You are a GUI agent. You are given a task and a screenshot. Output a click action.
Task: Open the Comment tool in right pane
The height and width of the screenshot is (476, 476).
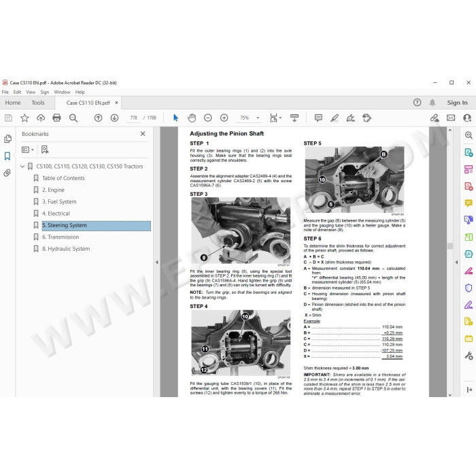coord(469,203)
